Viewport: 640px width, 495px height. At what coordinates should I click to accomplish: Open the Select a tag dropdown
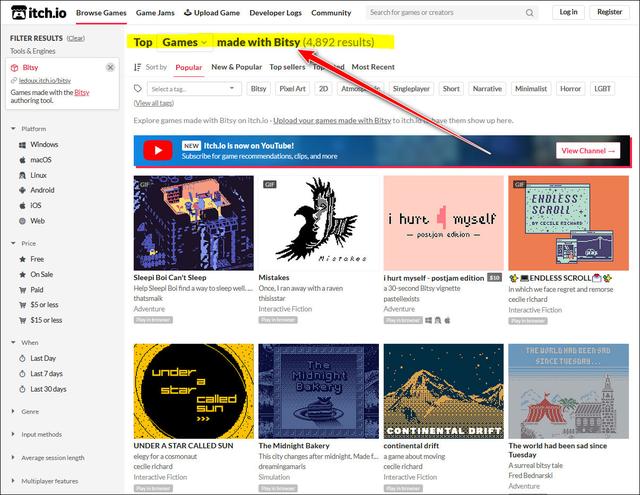click(x=194, y=89)
